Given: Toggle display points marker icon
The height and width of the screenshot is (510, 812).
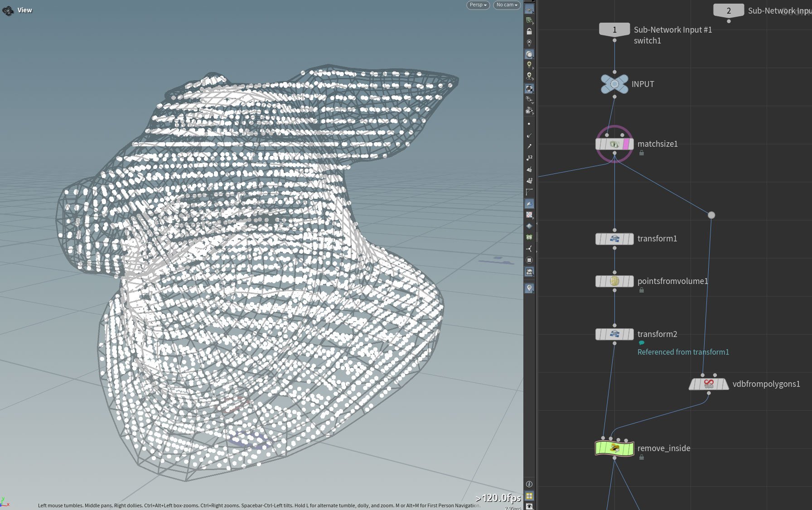Looking at the screenshot, I should [x=529, y=124].
